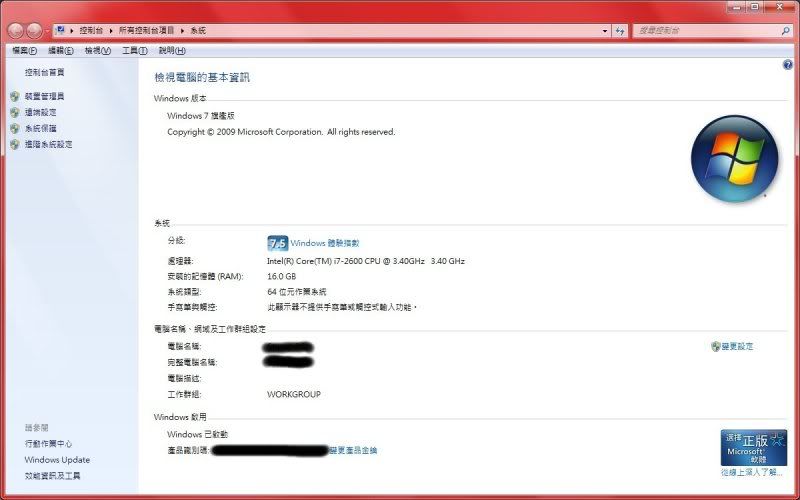Open the 編輯(E) menu
Image resolution: width=800 pixels, height=500 pixels.
click(x=61, y=51)
